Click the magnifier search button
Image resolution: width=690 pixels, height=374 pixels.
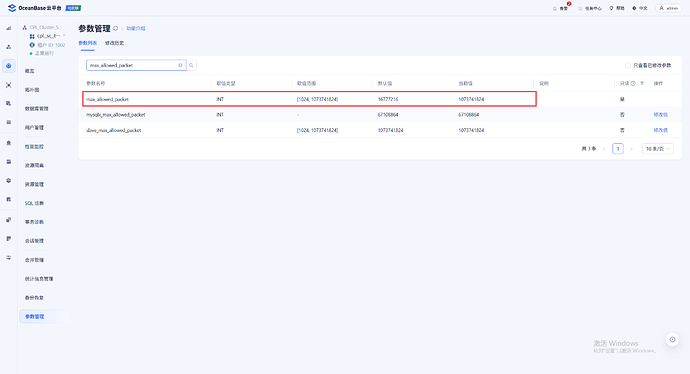tap(191, 65)
